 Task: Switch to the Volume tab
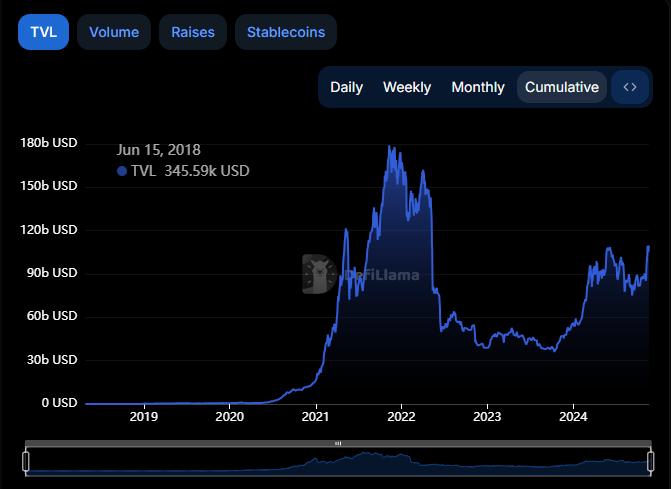pyautogui.click(x=114, y=32)
